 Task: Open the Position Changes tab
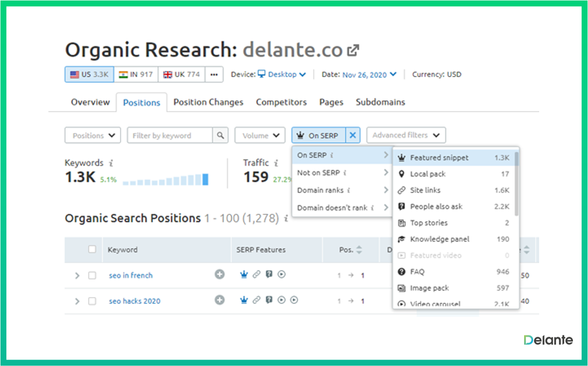click(x=208, y=102)
